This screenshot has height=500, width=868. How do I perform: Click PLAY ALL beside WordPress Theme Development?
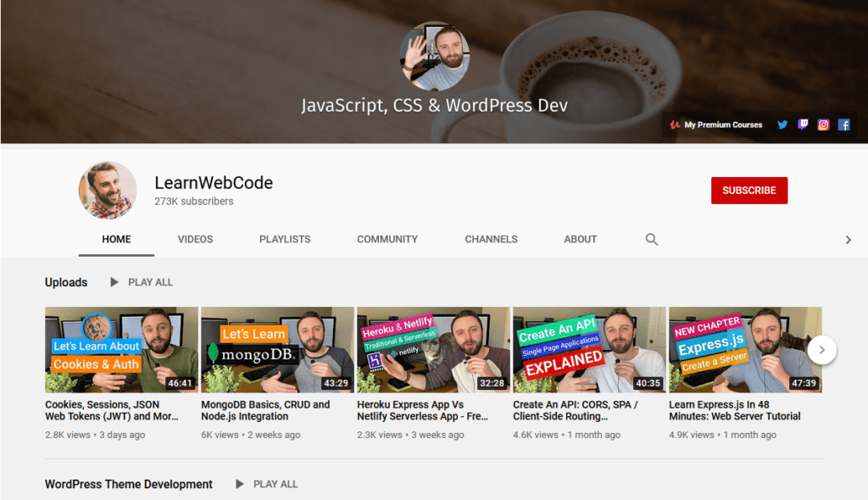coord(275,484)
